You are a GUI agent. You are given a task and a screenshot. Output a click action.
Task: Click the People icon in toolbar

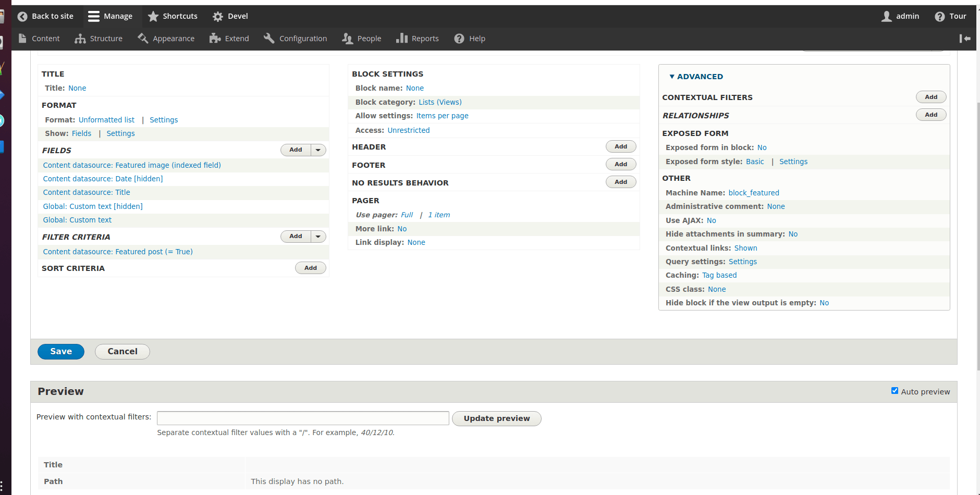(x=348, y=39)
